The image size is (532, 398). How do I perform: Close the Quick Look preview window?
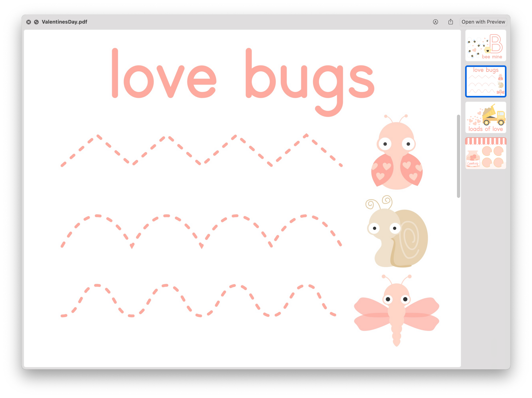pos(29,22)
